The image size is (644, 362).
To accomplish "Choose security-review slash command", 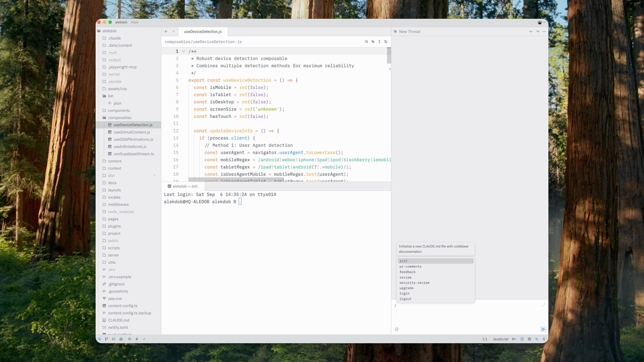I will click(435, 283).
